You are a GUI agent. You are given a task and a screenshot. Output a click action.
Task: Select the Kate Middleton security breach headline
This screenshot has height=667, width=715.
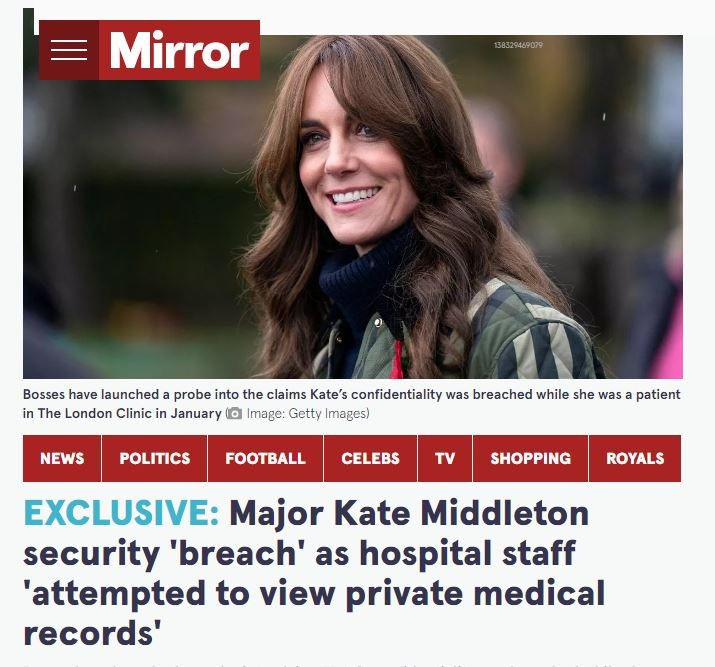pyautogui.click(x=315, y=573)
